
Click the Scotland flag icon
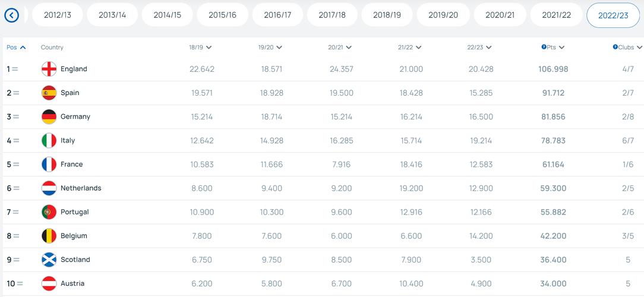coord(49,260)
